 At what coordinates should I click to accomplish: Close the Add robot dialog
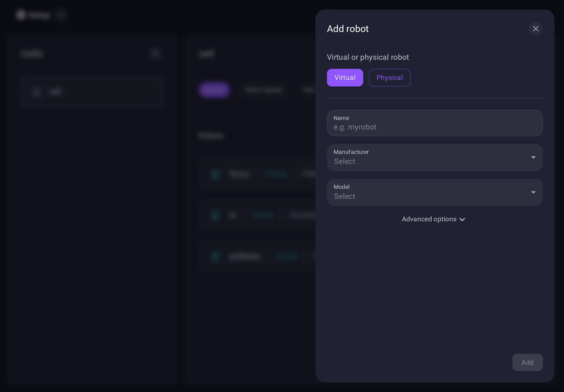[536, 29]
